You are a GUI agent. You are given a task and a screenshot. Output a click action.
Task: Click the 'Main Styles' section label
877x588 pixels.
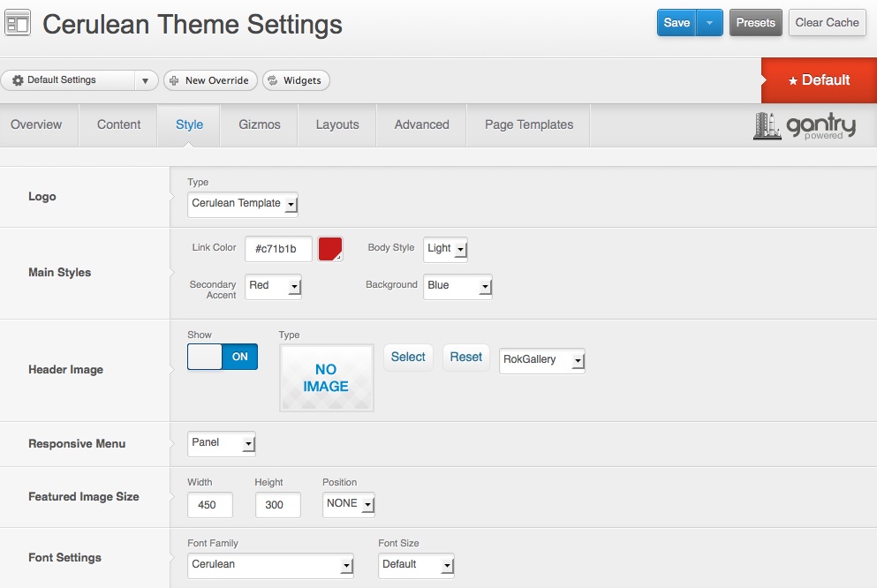pyautogui.click(x=60, y=273)
